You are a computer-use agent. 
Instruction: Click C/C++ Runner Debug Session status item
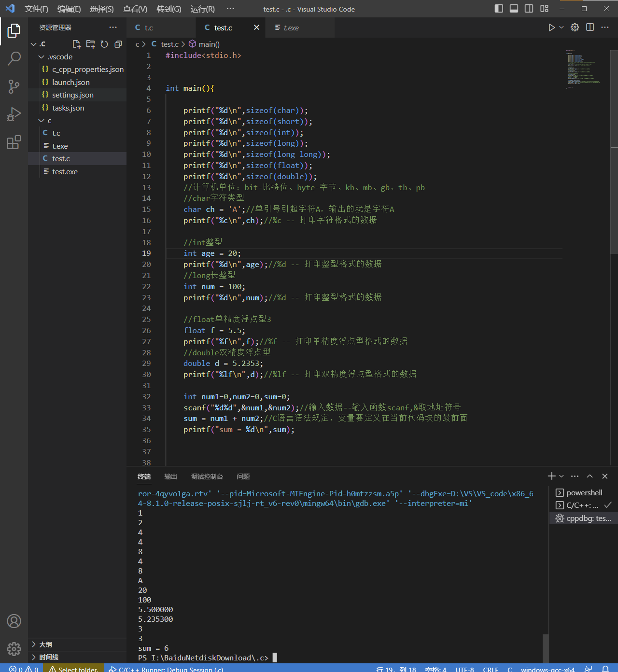(166, 669)
